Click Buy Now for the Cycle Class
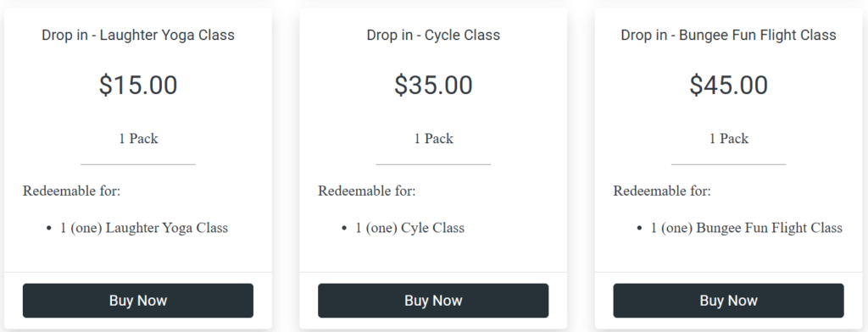This screenshot has height=332, width=868. [433, 301]
